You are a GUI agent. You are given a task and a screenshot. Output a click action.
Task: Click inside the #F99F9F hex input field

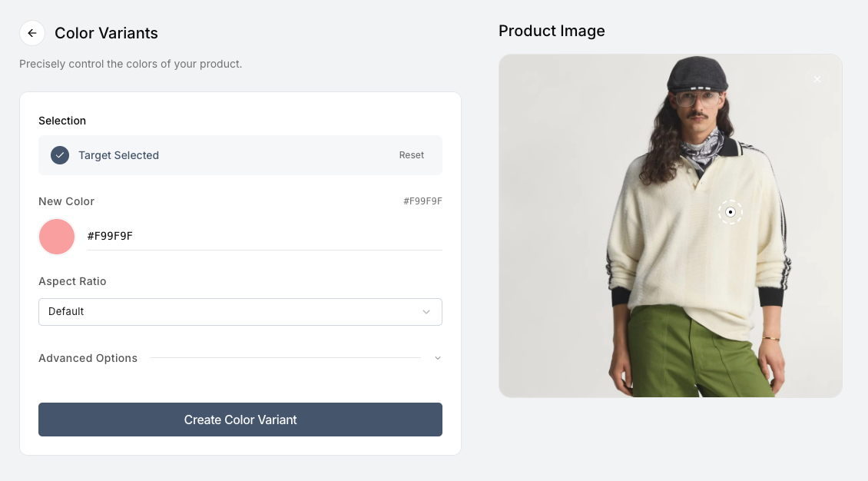(263, 236)
